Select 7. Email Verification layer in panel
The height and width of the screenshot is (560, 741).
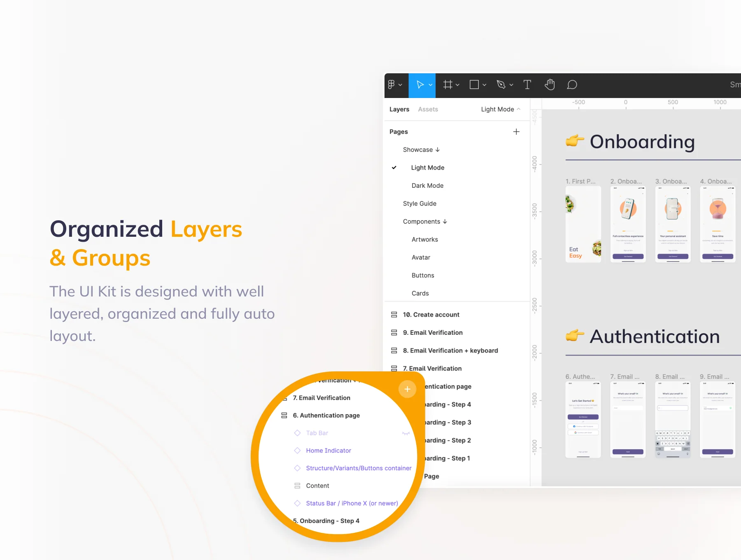pos(432,369)
